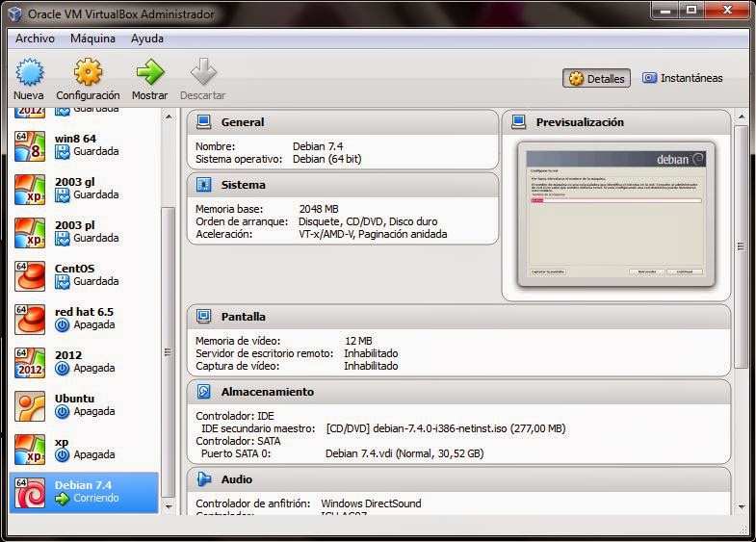Click the General section monitor icon

[203, 122]
